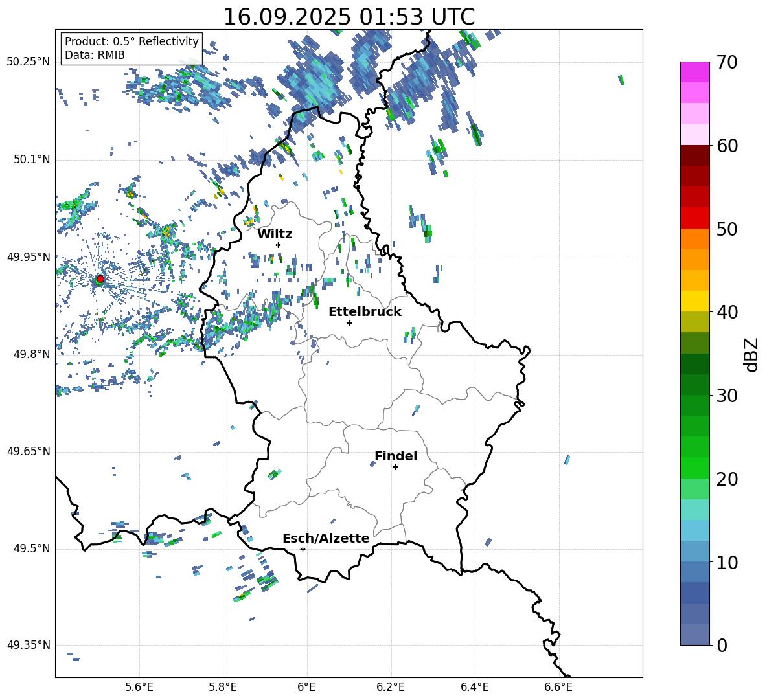Image resolution: width=767 pixels, height=700 pixels.
Task: Click the bright red colorbar segment
Action: (695, 218)
